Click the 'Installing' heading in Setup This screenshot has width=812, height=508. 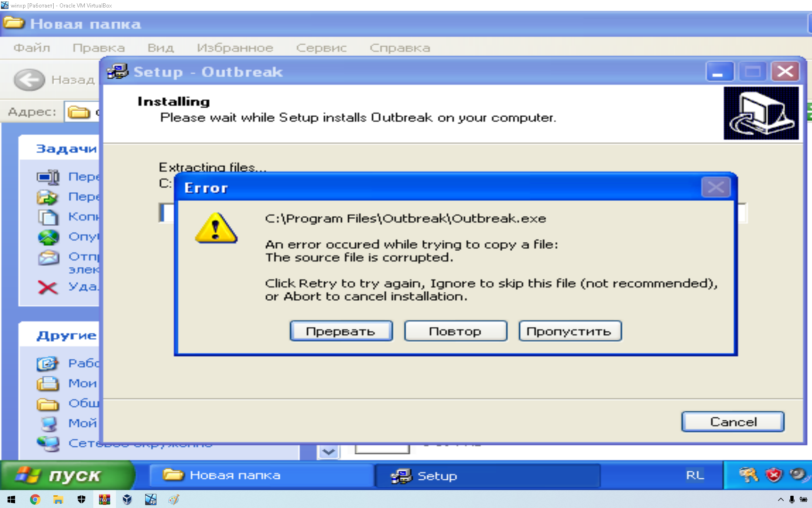173,101
